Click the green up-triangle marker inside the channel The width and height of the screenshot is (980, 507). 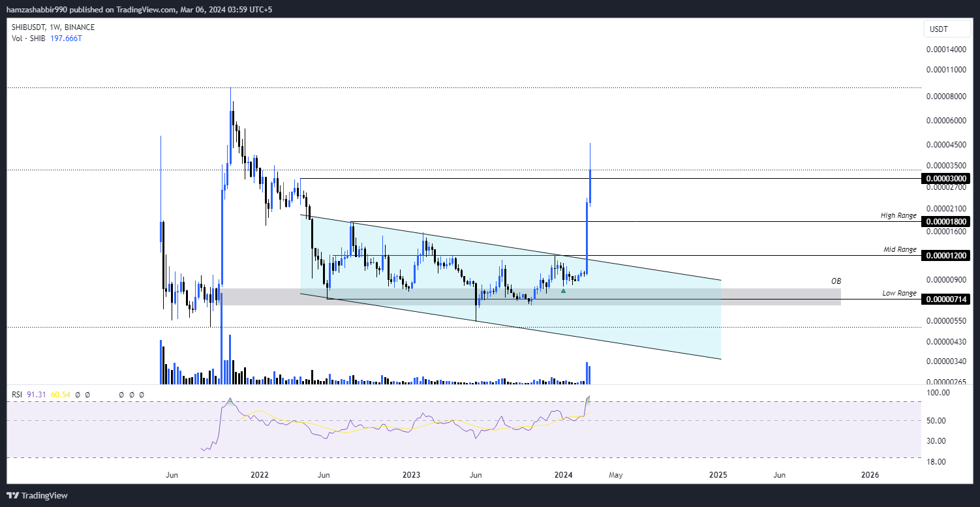click(563, 290)
